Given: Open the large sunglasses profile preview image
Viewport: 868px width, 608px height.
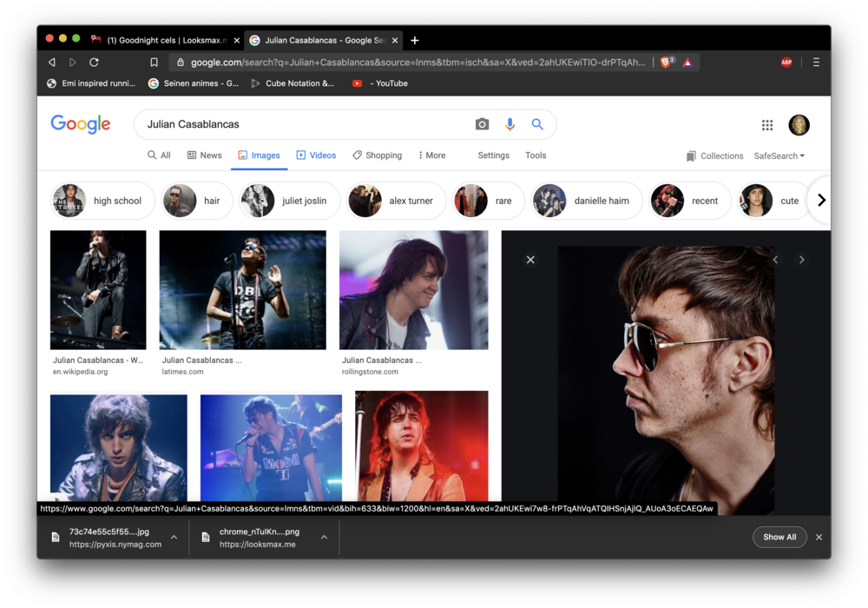Looking at the screenshot, I should pyautogui.click(x=666, y=380).
